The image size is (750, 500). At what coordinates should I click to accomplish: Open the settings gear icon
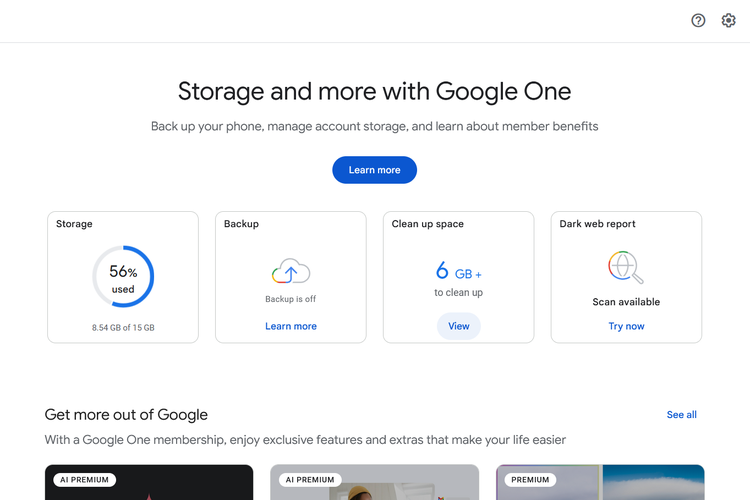(x=728, y=21)
